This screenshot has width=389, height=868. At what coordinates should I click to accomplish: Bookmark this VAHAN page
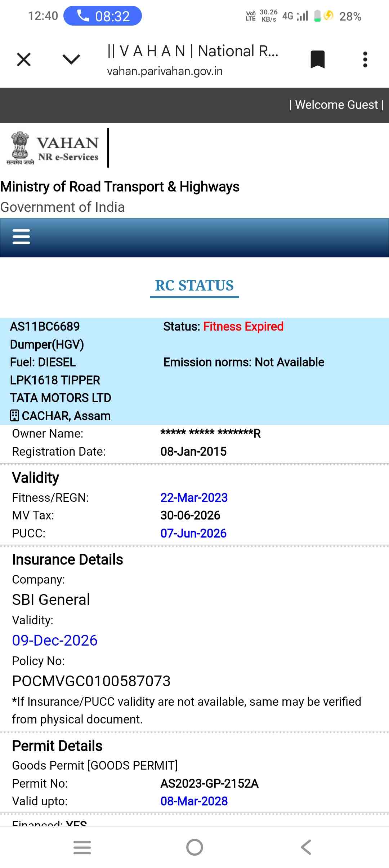point(317,59)
